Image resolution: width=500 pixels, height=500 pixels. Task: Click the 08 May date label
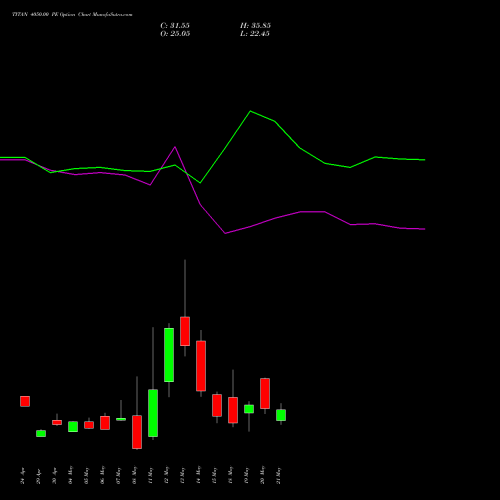click(x=134, y=475)
